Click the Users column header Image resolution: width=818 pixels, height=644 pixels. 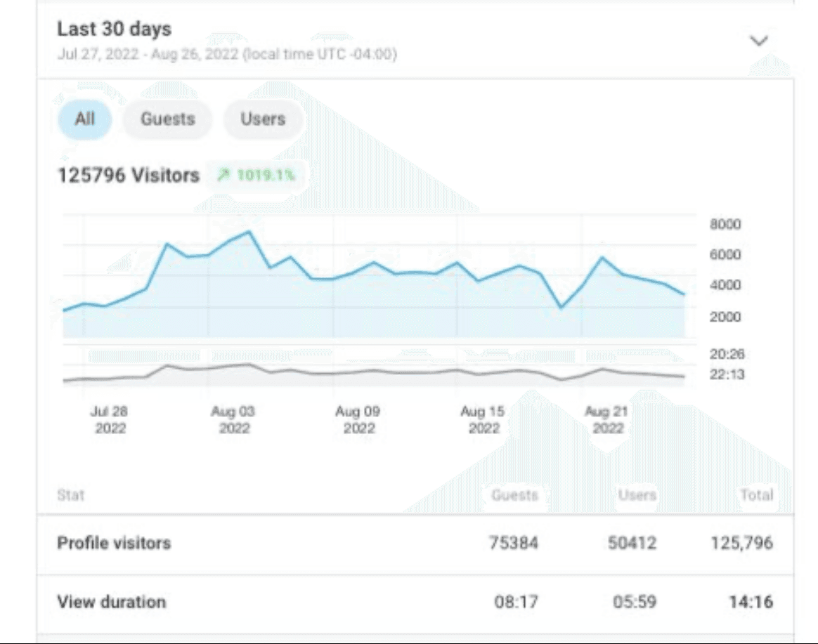point(637,495)
